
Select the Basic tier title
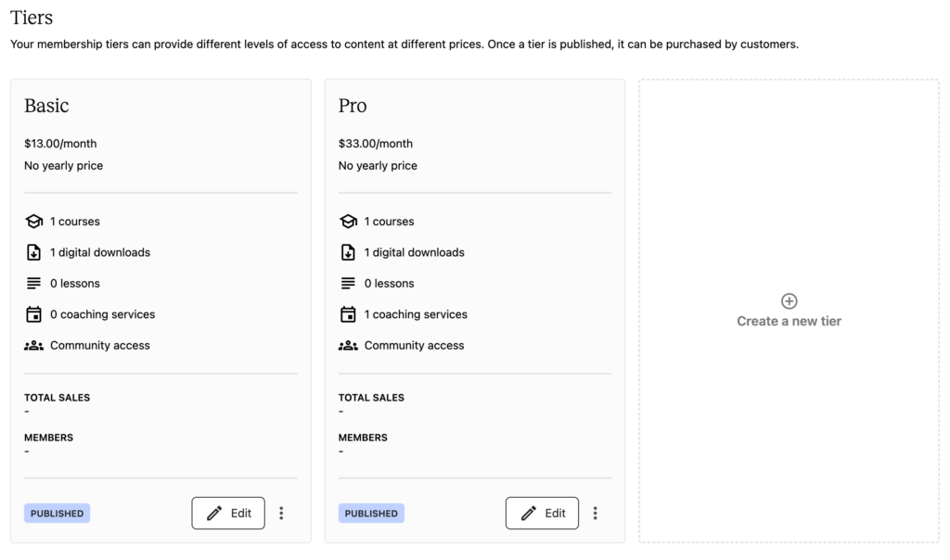click(46, 106)
